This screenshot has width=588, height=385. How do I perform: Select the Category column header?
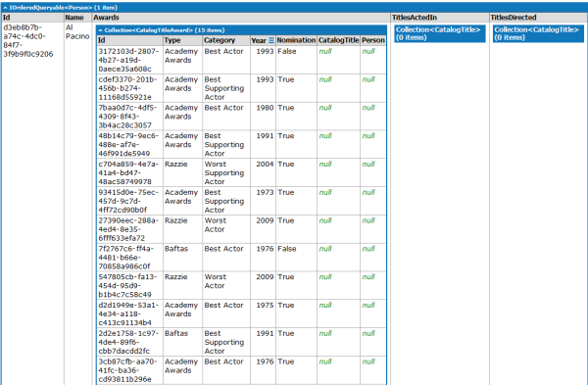(x=220, y=40)
